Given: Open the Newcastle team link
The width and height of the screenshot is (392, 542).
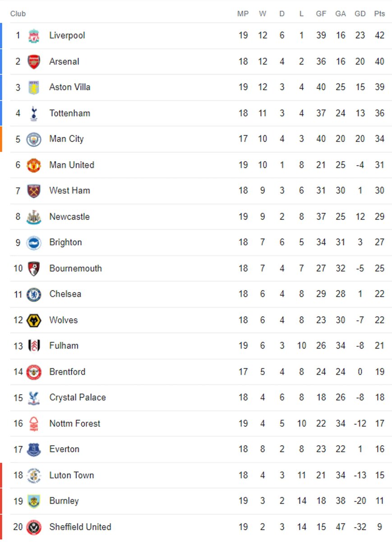Looking at the screenshot, I should [x=69, y=217].
